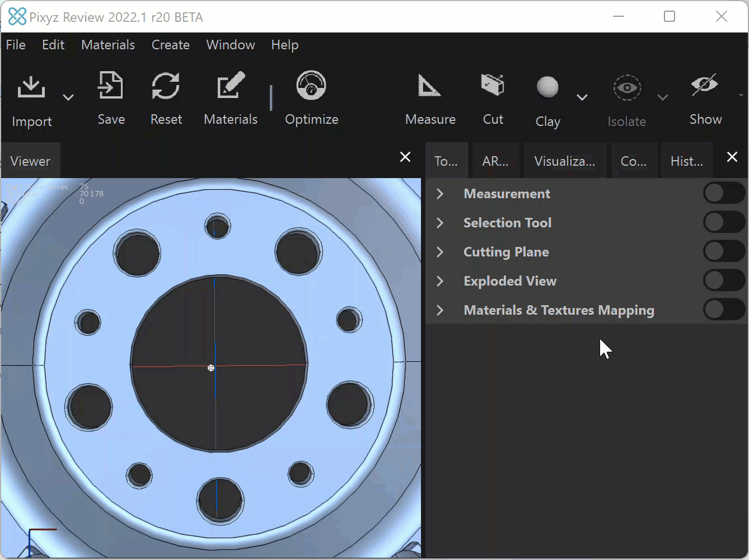Expand the Exploded View section
Image resolution: width=749 pixels, height=560 pixels.
(x=440, y=281)
